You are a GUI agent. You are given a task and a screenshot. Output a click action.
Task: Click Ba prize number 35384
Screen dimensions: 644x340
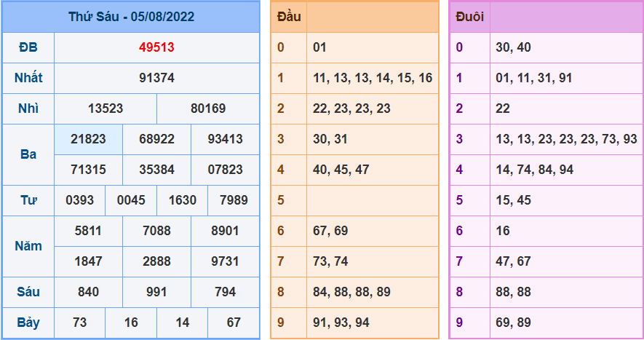[156, 170]
